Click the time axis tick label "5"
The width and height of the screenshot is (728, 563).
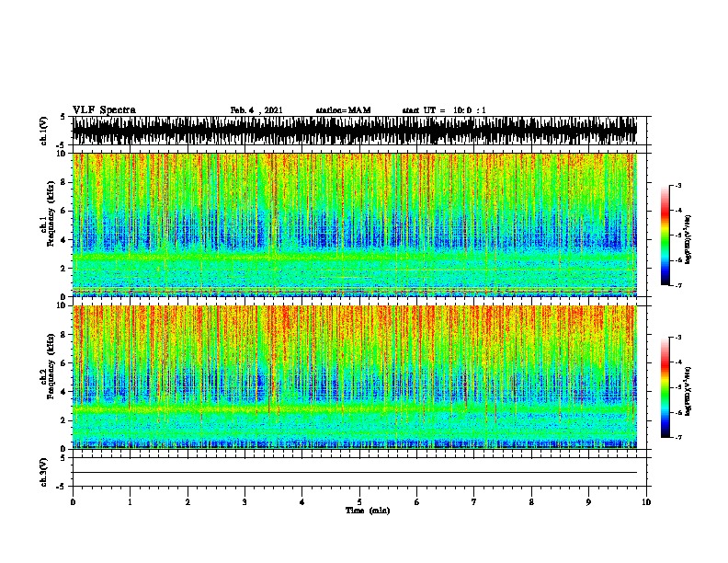click(x=359, y=501)
